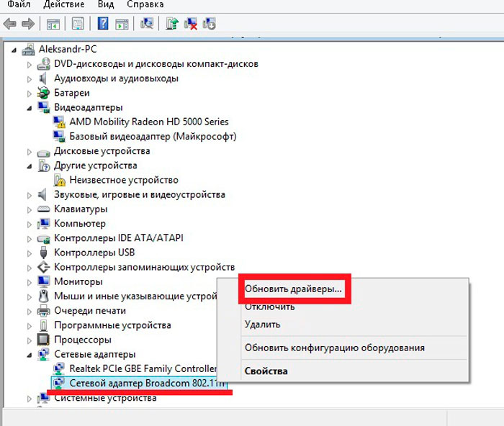This screenshot has height=426, width=504.
Task: Select the Мониторы category label
Action: click(78, 281)
